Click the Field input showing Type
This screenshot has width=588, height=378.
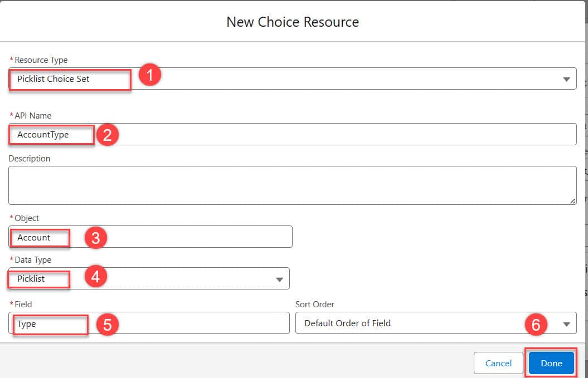(x=149, y=323)
